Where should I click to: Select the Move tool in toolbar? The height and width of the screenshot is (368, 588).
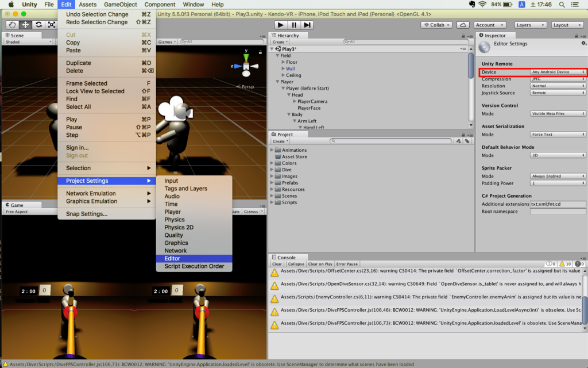tap(25, 25)
